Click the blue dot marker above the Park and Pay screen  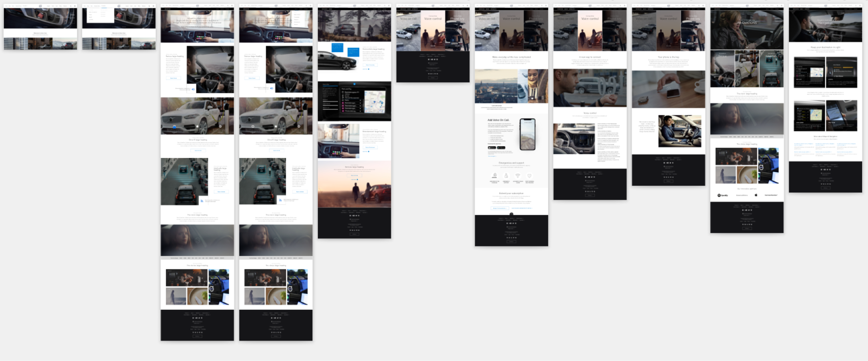(x=354, y=84)
